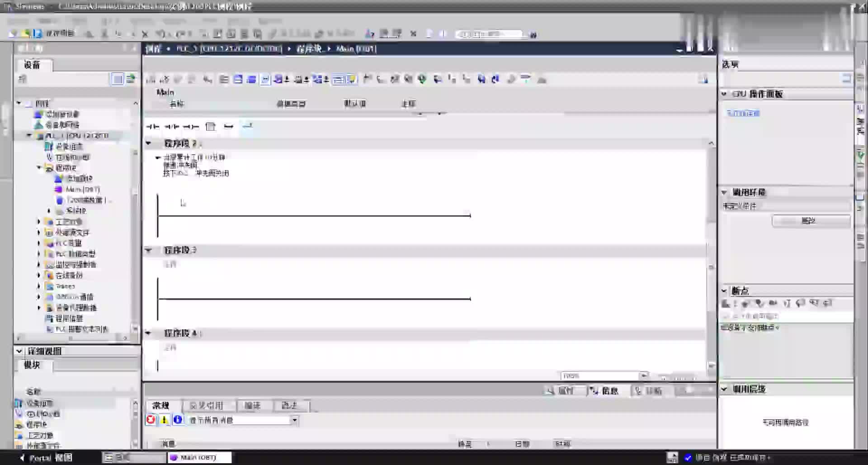Click the delete X icon in top toolbar
This screenshot has height=465, width=868.
tap(145, 34)
